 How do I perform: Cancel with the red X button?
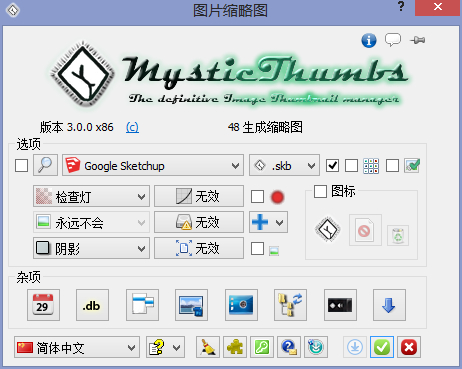[409, 347]
